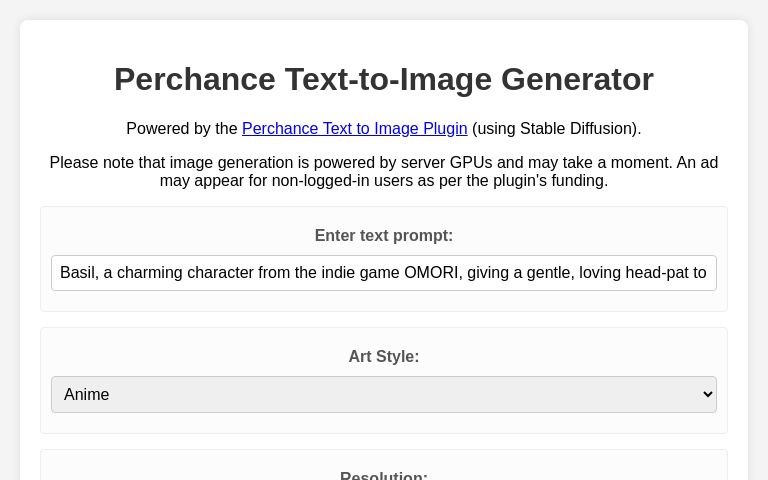Click the 'Art Style:' label
Screen dimensions: 768x480
[x=384, y=357]
